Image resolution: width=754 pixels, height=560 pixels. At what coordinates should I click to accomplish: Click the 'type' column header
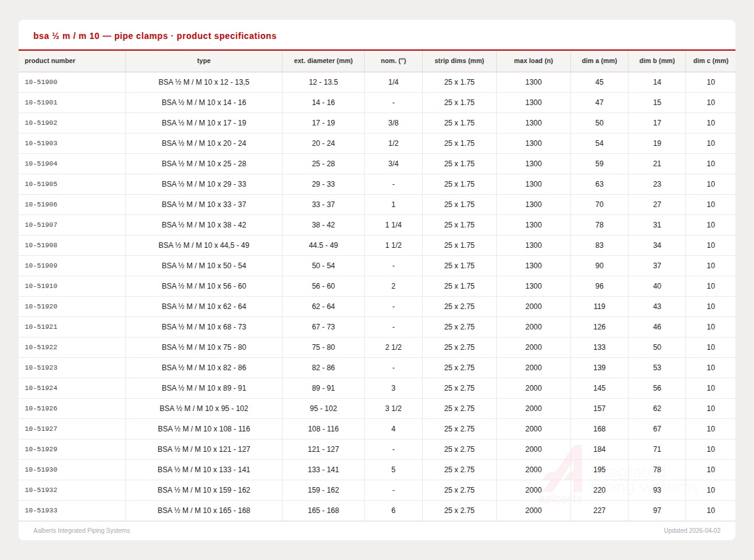click(204, 61)
